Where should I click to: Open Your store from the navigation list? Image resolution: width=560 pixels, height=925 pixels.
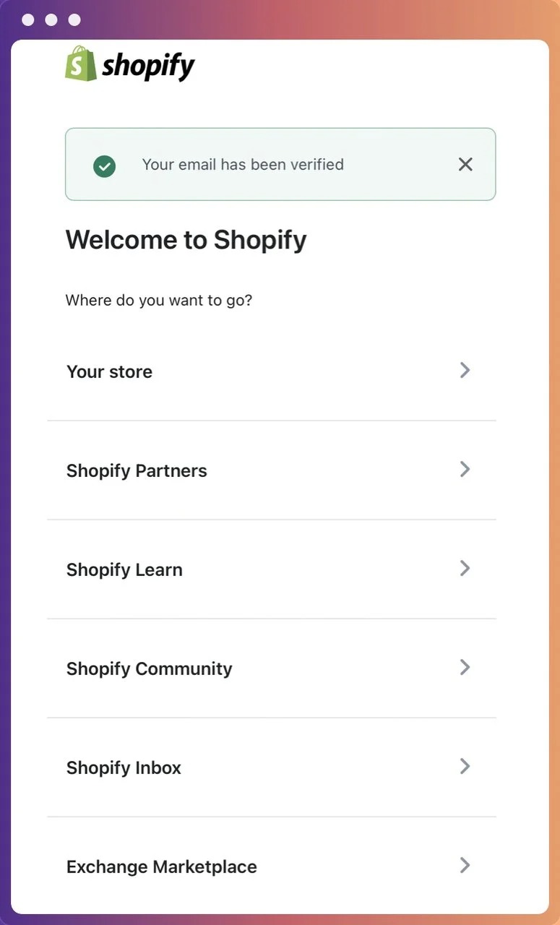109,371
